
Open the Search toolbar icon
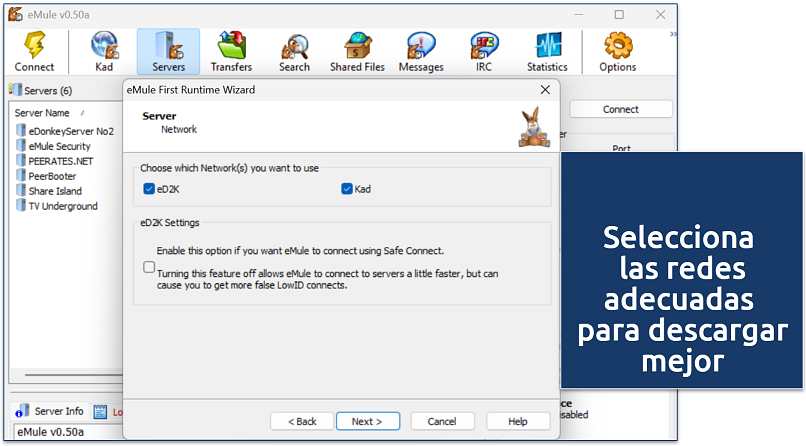coord(295,46)
